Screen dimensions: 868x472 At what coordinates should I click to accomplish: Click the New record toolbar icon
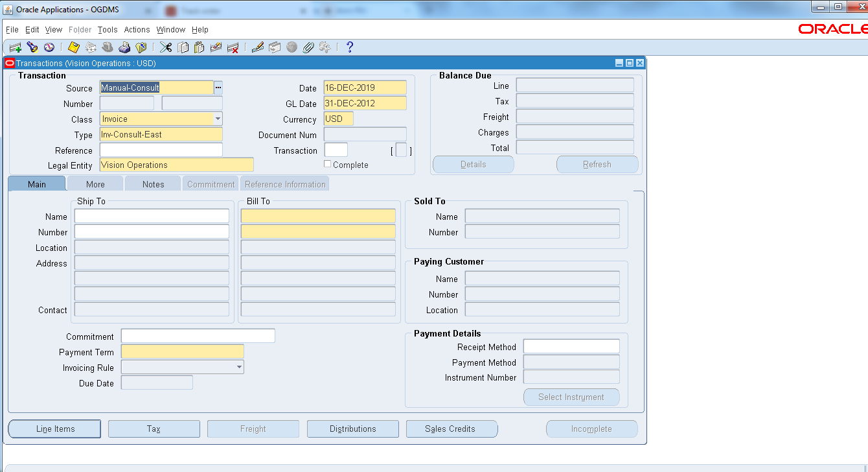click(16, 47)
